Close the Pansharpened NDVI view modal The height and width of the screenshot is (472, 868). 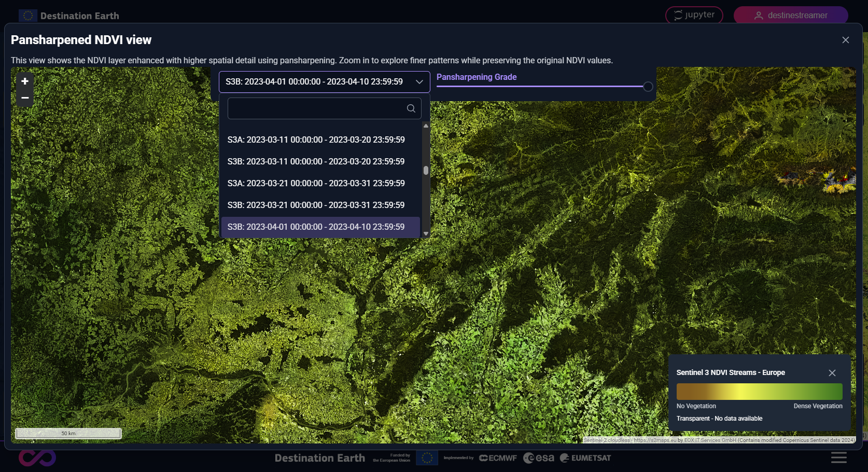845,40
